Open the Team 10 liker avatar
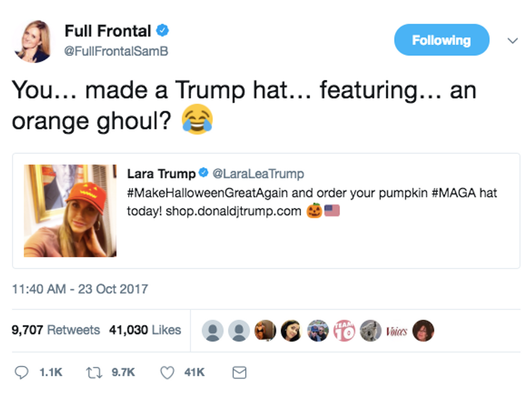Image resolution: width=532 pixels, height=393 pixels. 344,330
